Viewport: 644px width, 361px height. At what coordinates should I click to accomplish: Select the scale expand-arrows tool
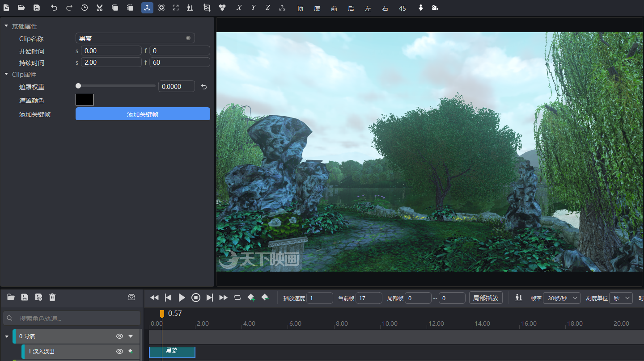(176, 8)
